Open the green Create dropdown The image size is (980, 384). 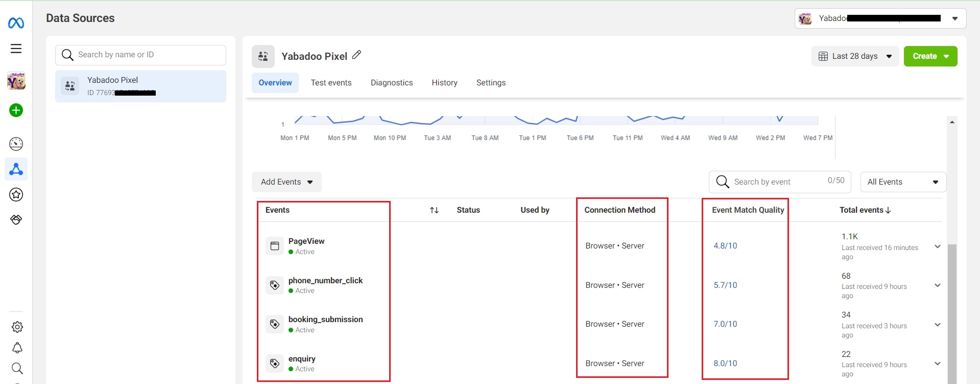[x=930, y=56]
